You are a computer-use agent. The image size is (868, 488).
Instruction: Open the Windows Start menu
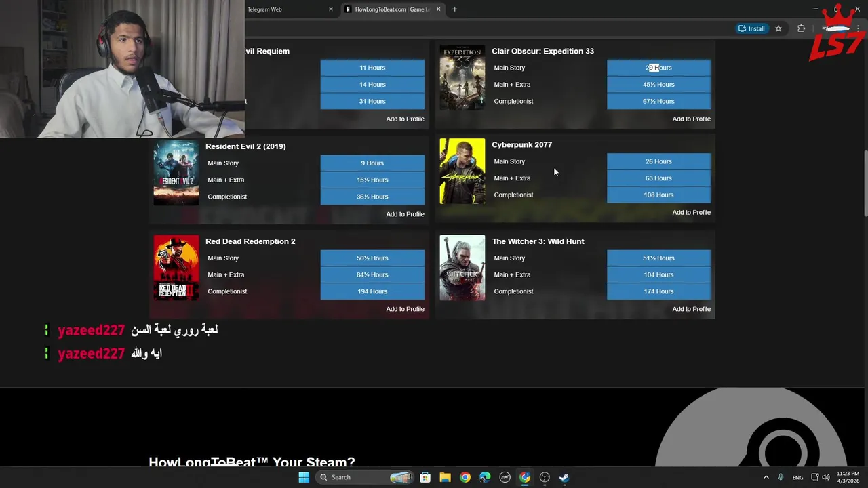point(304,477)
